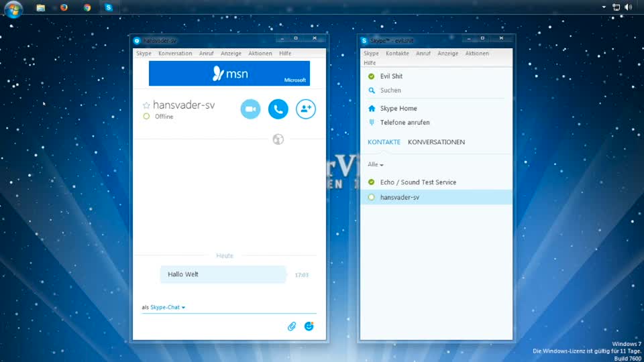Select Echo / Sound Test Service contact
This screenshot has width=644, height=362.
point(436,182)
